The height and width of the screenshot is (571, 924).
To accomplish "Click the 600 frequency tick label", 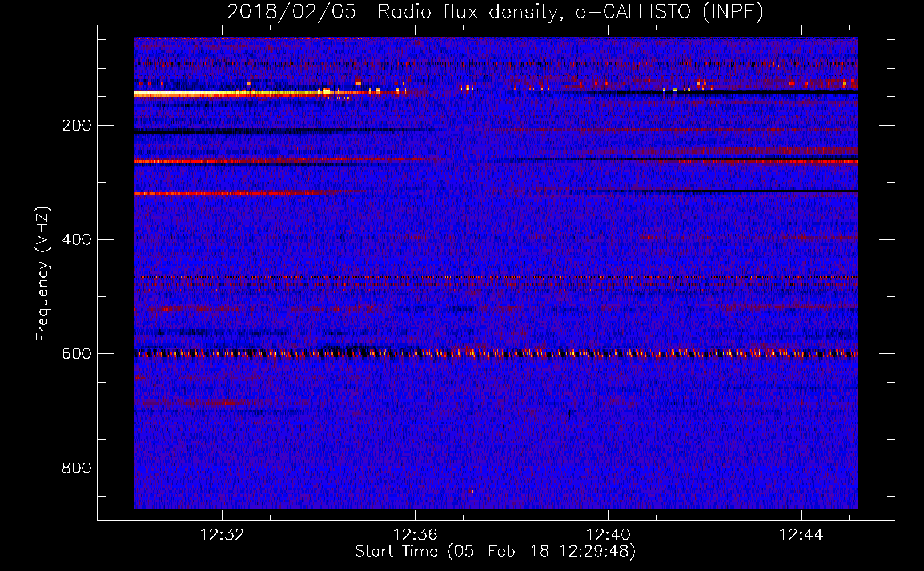I will [77, 354].
